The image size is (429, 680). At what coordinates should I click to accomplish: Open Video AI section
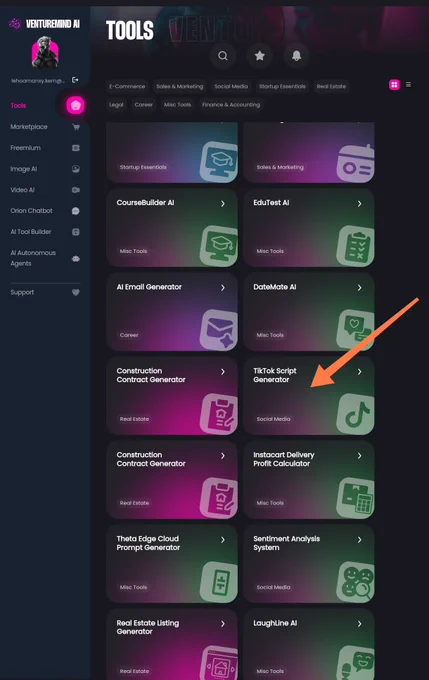pyautogui.click(x=23, y=190)
